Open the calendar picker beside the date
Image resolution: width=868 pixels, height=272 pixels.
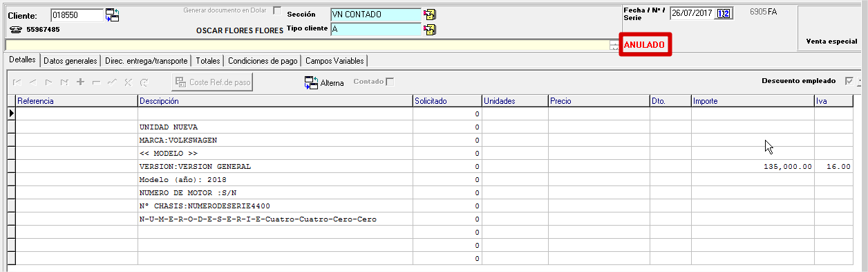click(724, 13)
